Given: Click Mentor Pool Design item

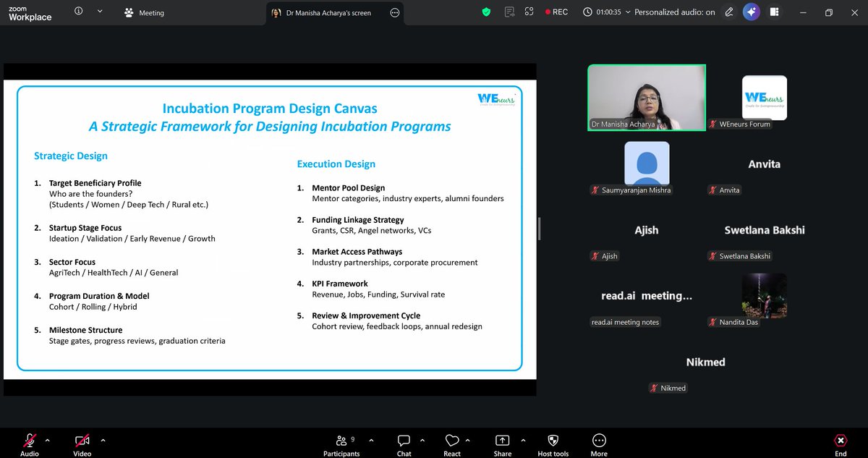Looking at the screenshot, I should (349, 188).
